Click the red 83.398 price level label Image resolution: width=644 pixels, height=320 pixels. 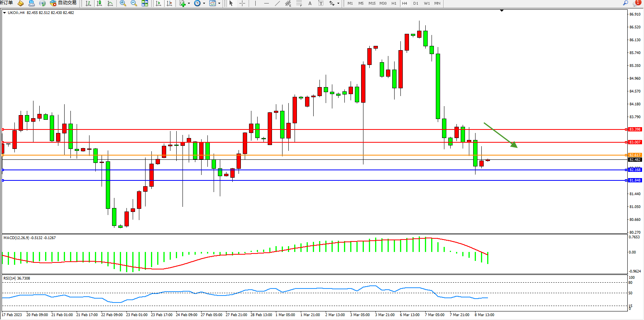[x=634, y=129]
